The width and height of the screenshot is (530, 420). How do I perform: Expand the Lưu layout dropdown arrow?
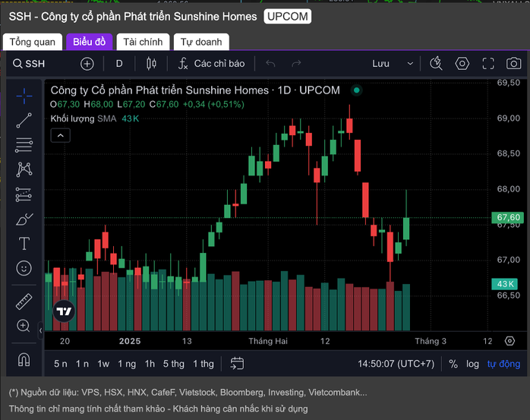[410, 64]
